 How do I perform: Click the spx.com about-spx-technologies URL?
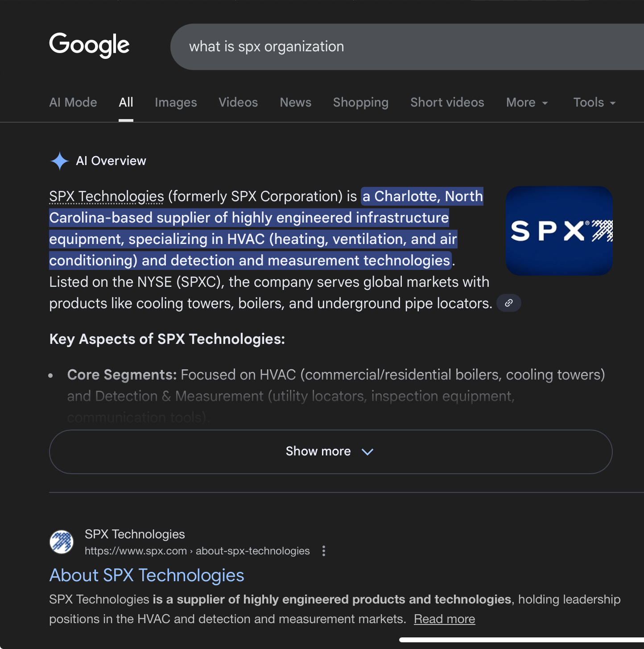pyautogui.click(x=197, y=551)
